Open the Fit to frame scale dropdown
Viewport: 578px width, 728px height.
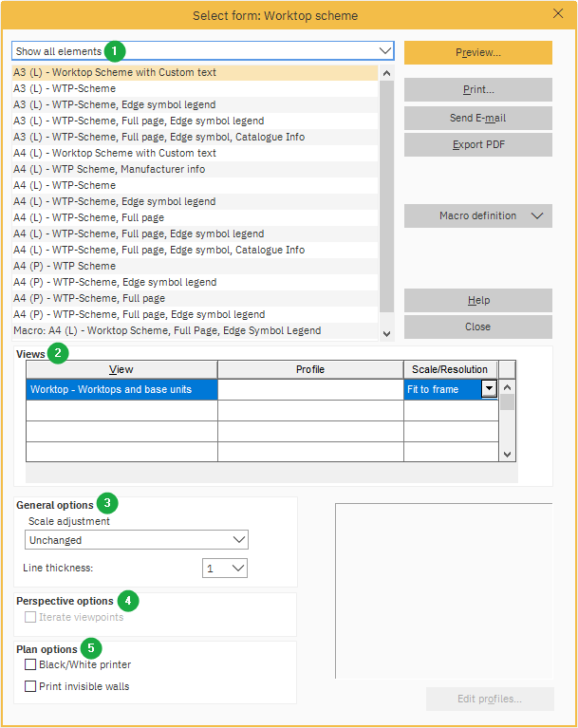(489, 389)
